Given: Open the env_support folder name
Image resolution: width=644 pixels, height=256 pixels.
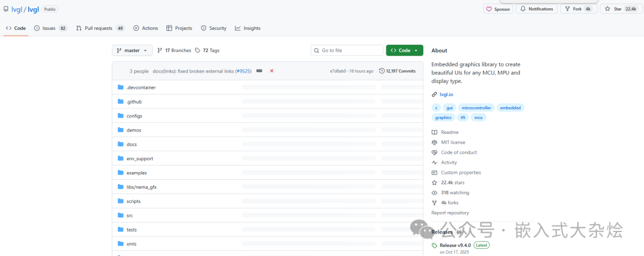Looking at the screenshot, I should [140, 159].
